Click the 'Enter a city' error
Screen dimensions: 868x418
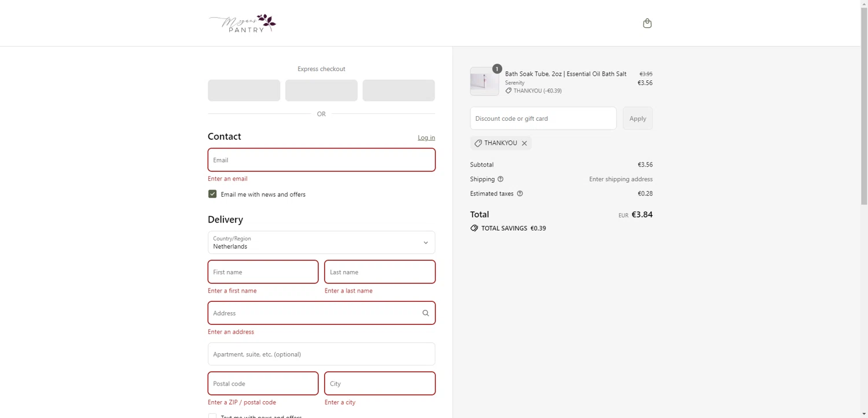tap(340, 402)
